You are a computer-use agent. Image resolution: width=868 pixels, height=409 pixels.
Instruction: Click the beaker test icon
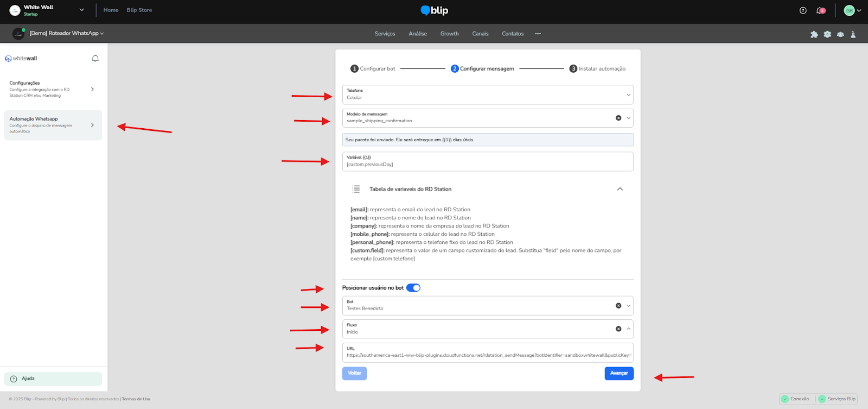pos(853,34)
